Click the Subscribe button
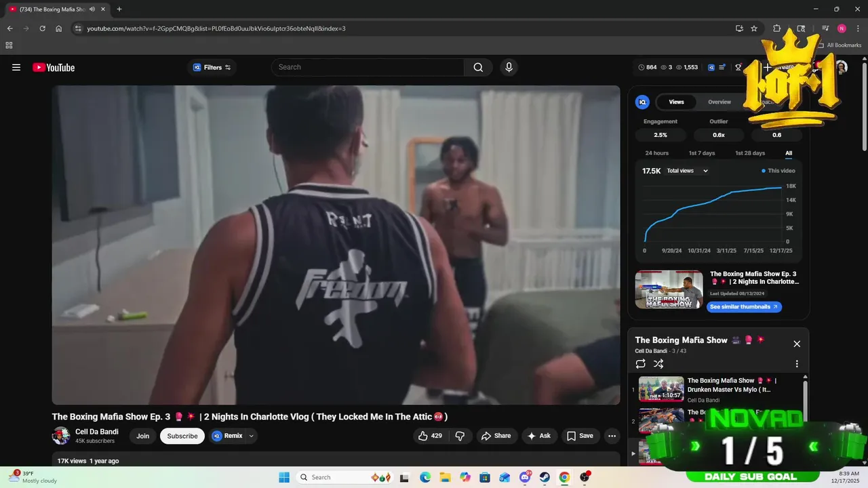 coord(182,436)
